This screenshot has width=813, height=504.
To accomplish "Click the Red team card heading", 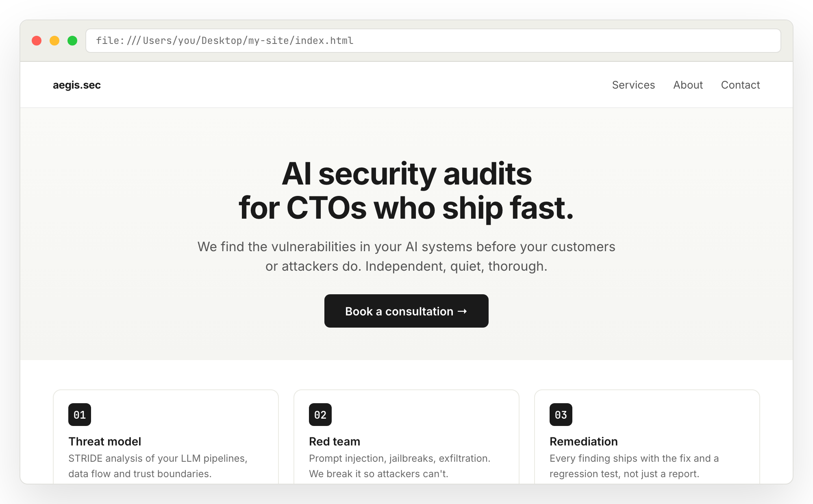I will [x=334, y=441].
